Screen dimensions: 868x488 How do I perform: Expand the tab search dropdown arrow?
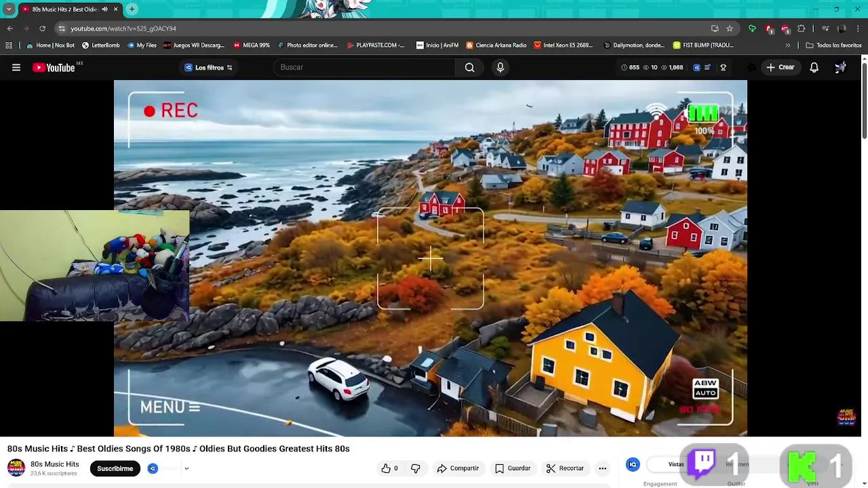coord(9,9)
